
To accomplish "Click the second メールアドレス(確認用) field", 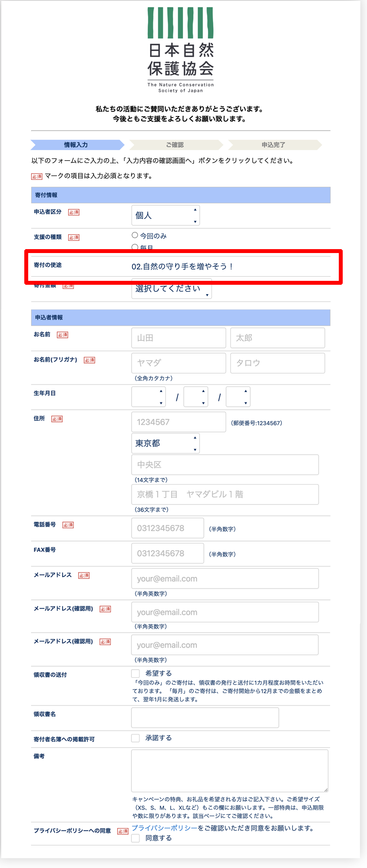I will [225, 645].
